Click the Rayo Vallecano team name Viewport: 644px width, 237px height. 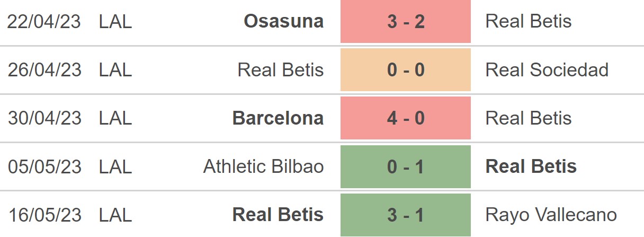[551, 215]
